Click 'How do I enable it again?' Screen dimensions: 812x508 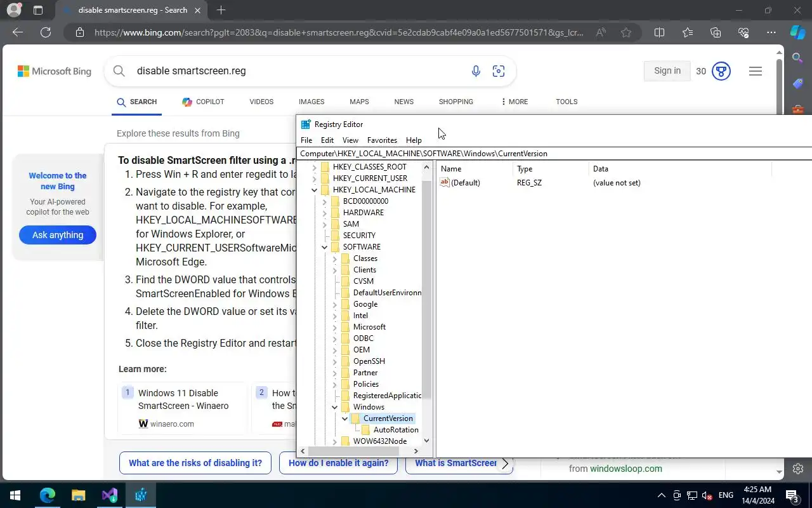click(339, 463)
